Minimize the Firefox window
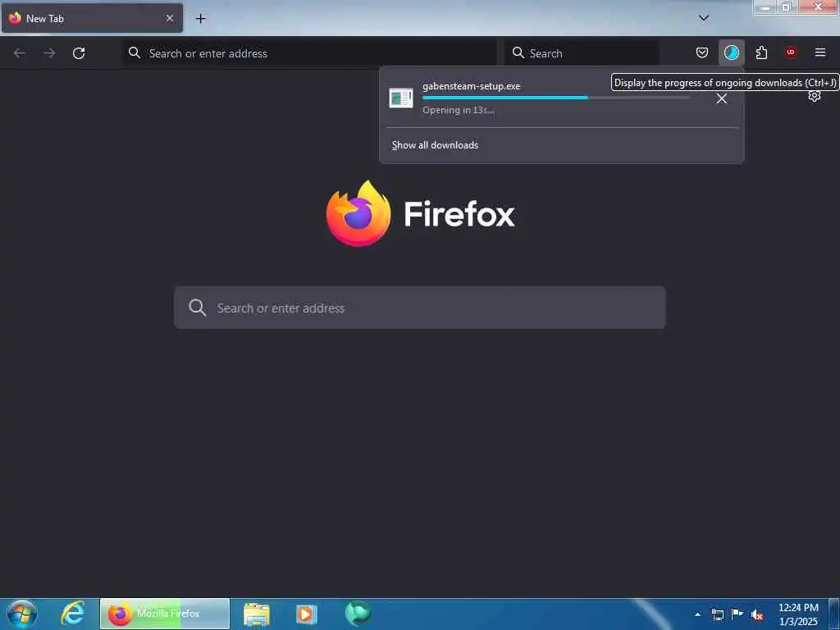 pos(765,7)
